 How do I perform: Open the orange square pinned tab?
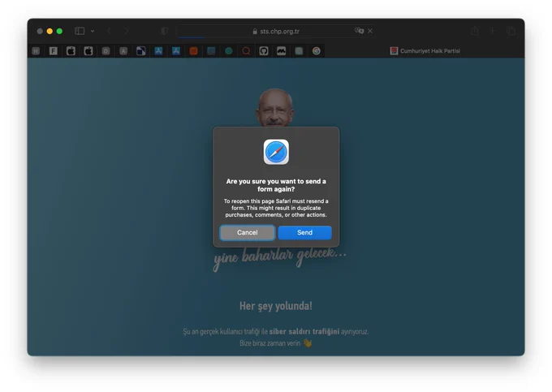click(x=194, y=51)
